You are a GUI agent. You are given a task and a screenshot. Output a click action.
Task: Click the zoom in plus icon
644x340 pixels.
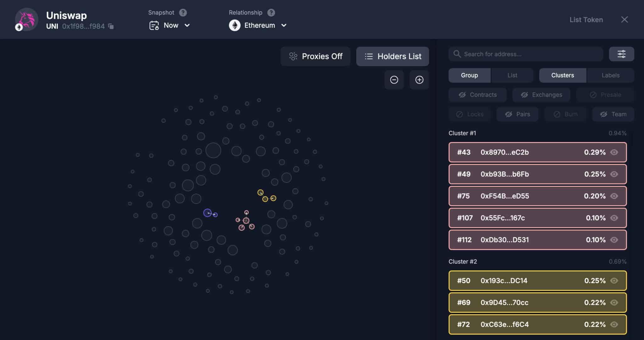pyautogui.click(x=419, y=80)
